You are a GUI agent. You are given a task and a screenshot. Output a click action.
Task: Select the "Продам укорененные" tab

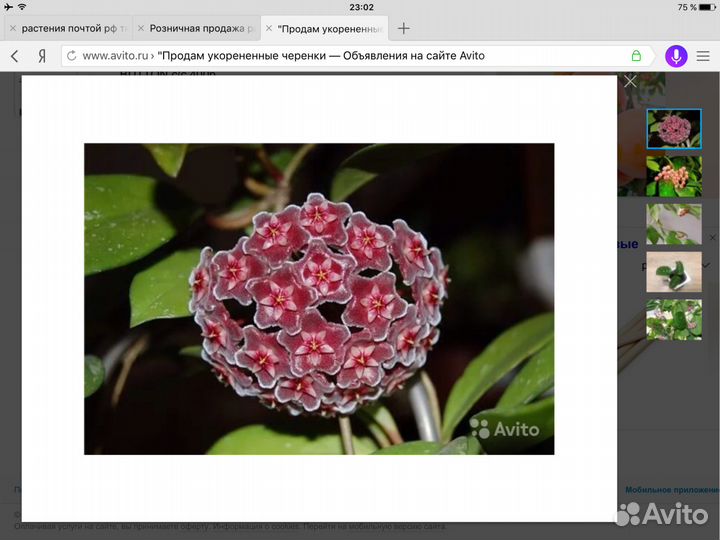point(330,29)
